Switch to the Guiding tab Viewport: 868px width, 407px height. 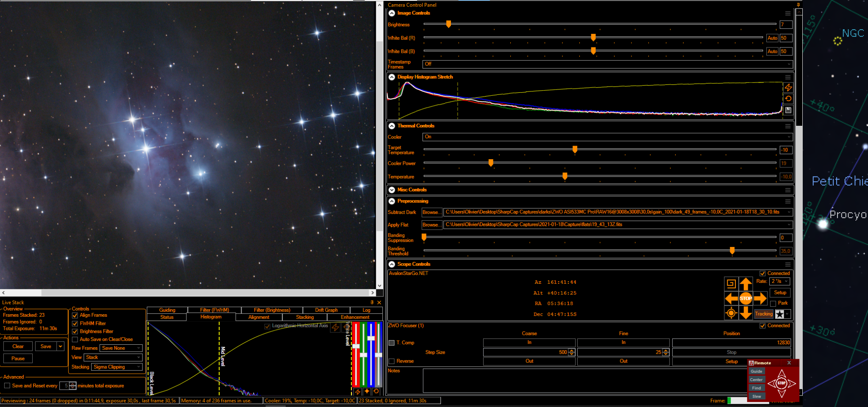[x=167, y=310]
